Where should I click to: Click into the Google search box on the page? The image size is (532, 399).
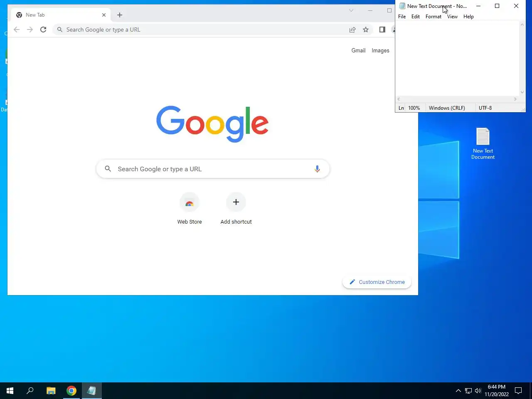[213, 169]
